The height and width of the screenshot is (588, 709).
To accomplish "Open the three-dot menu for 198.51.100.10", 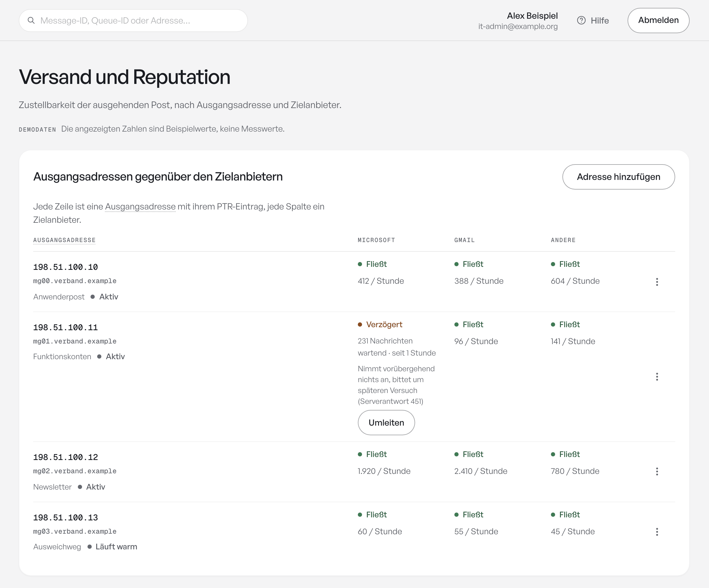I will point(657,282).
